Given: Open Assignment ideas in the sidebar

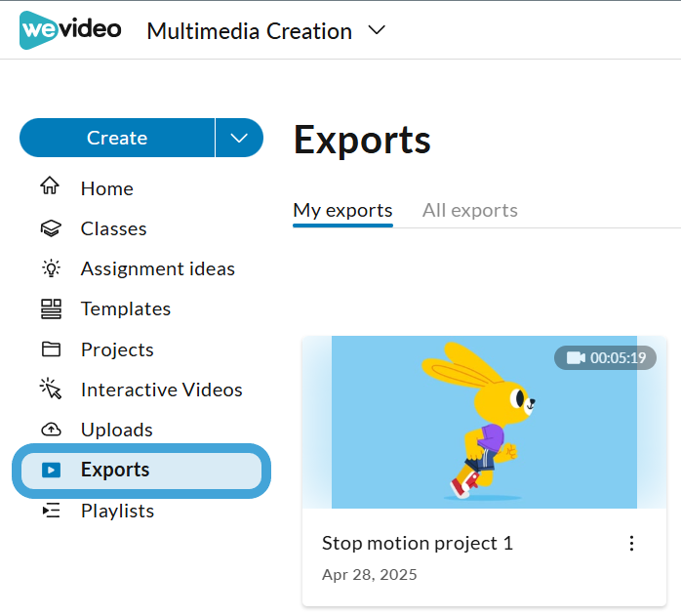Looking at the screenshot, I should (158, 268).
